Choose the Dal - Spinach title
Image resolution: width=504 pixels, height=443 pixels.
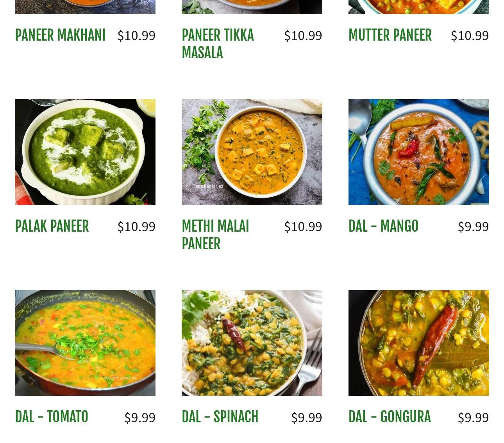coord(220,417)
